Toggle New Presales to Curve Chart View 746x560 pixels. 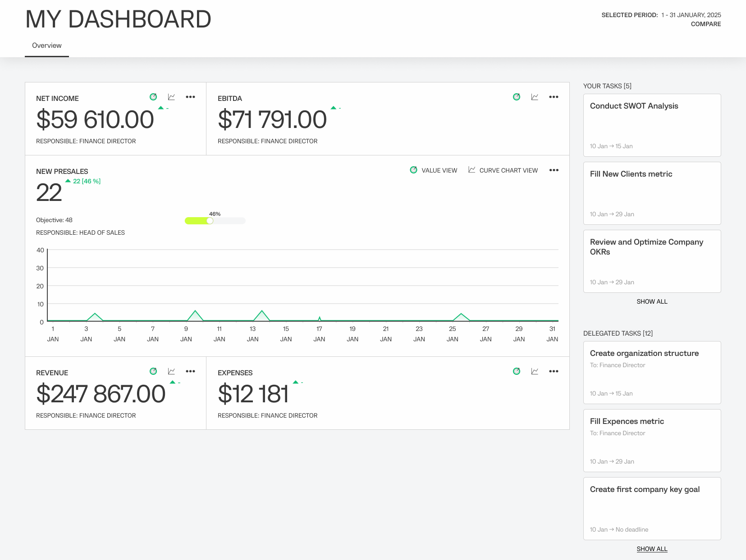[503, 170]
